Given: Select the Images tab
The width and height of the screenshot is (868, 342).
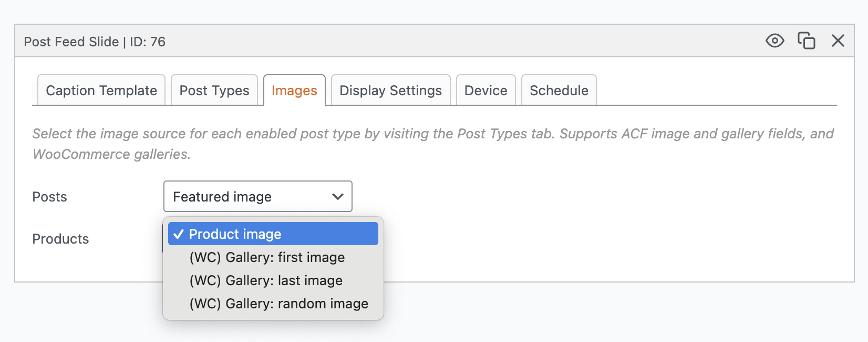Looking at the screenshot, I should [294, 90].
